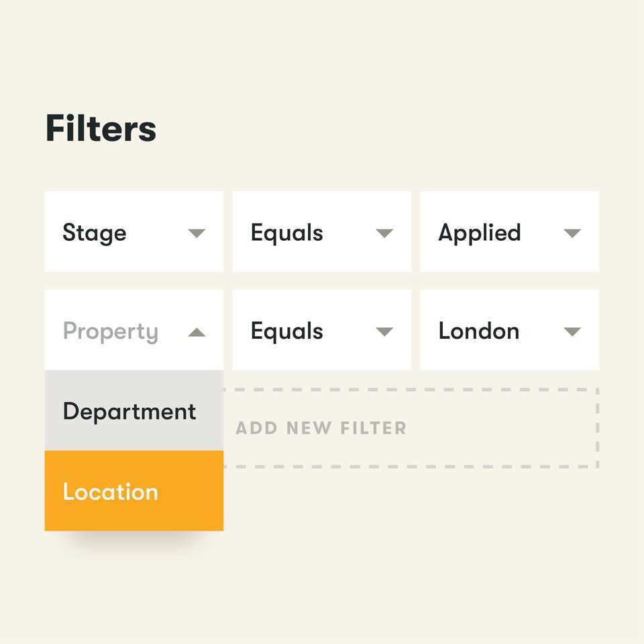Click the Filters heading
The image size is (644, 644).
click(101, 129)
